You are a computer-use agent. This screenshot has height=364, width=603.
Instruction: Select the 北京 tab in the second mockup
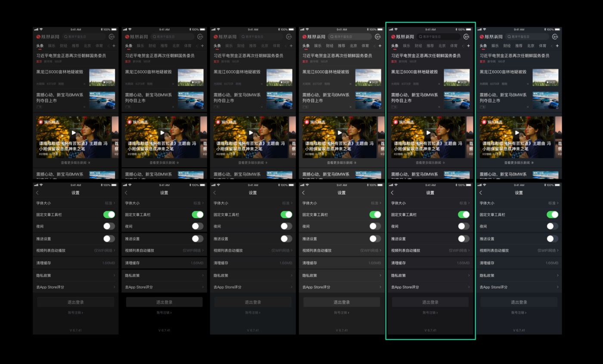pos(176,46)
